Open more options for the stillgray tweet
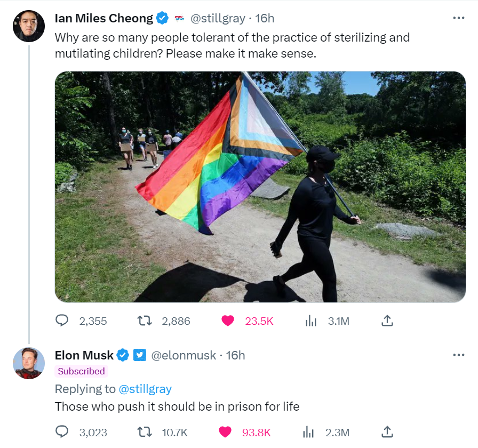The width and height of the screenshot is (478, 448). coord(458,18)
